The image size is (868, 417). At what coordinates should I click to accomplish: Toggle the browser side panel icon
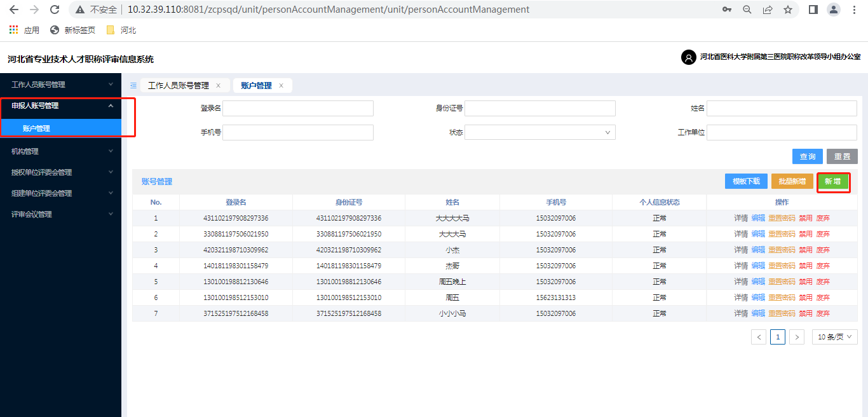tap(813, 10)
